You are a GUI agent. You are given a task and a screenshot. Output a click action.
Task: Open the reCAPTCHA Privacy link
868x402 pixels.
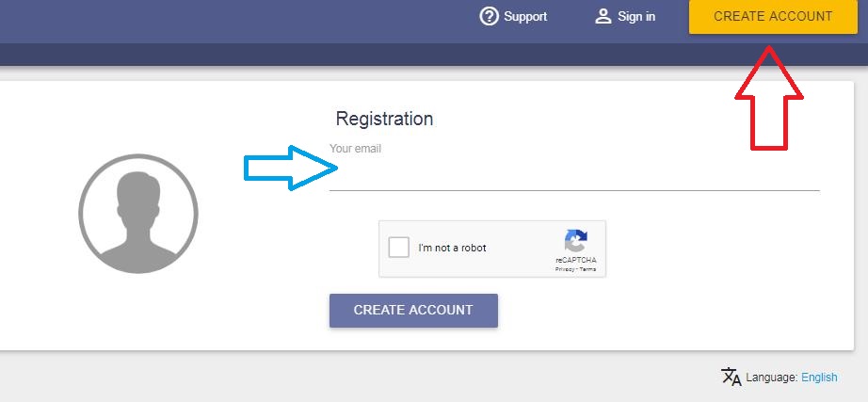tap(564, 269)
